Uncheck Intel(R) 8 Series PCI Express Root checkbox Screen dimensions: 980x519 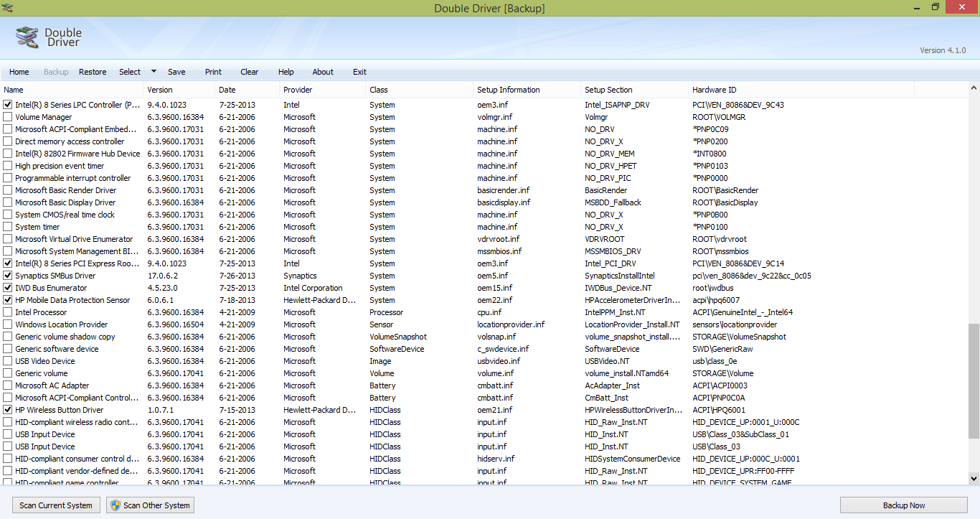[x=8, y=263]
